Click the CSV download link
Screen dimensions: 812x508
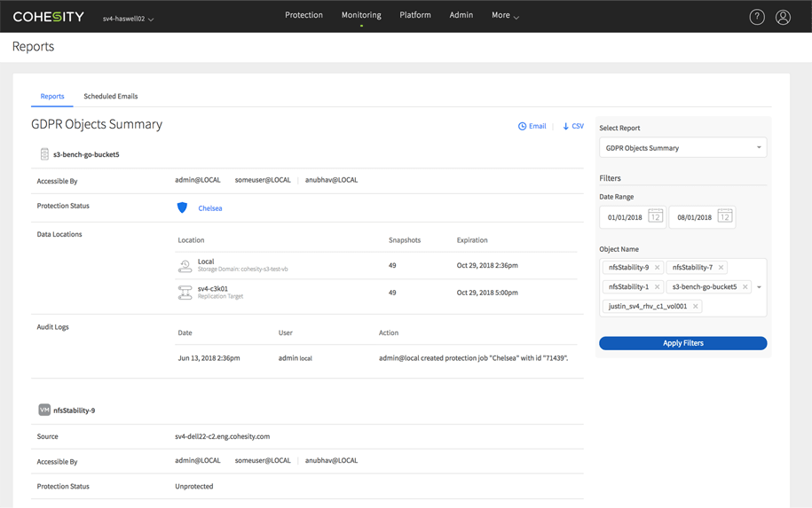[x=578, y=126]
